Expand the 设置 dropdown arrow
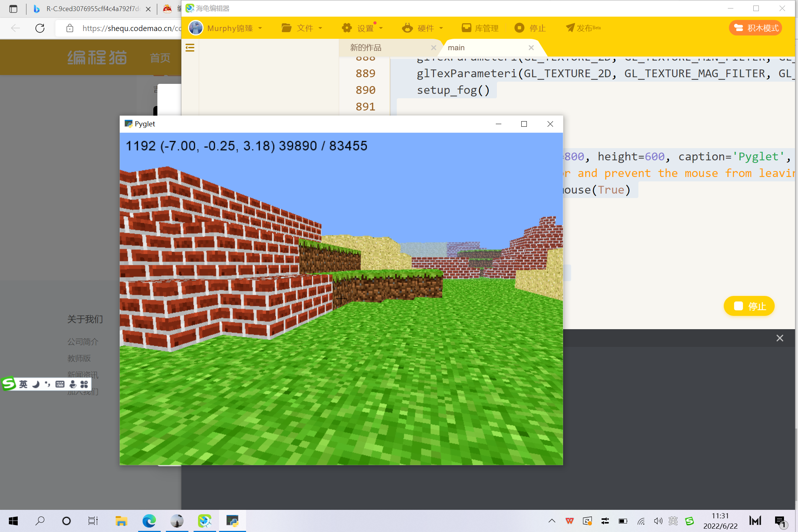Image resolution: width=798 pixels, height=532 pixels. [x=381, y=28]
